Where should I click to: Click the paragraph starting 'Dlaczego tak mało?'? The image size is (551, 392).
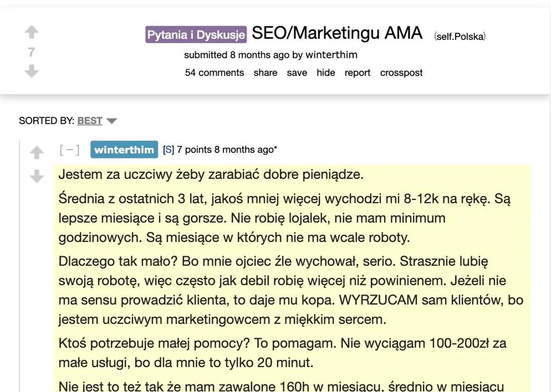291,291
